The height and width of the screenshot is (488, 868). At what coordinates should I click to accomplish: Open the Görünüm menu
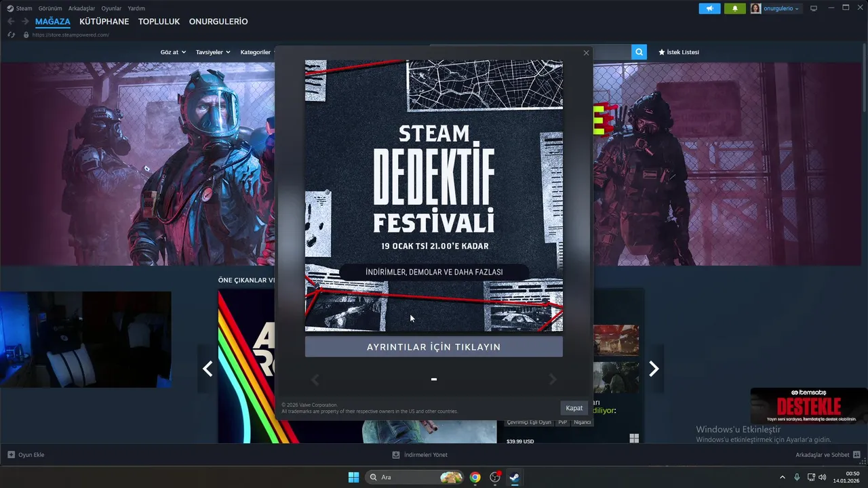(x=50, y=8)
